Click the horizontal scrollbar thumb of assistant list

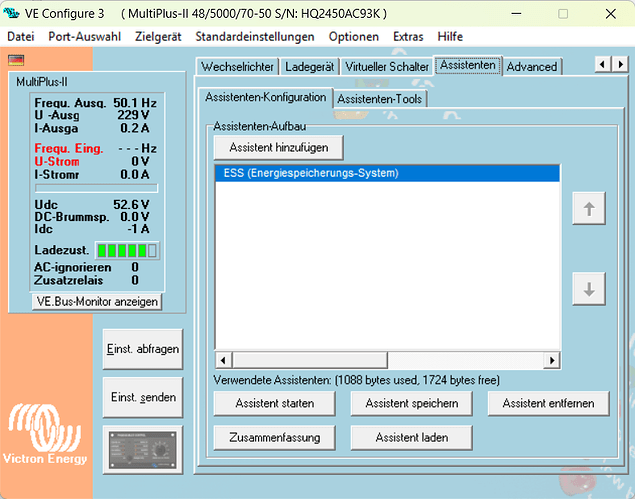310,360
